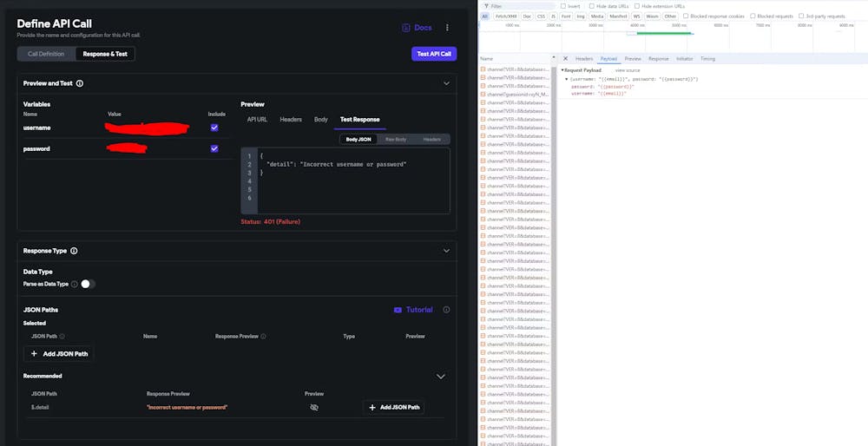Click into the DevTools Filter input
Image resolution: width=868 pixels, height=446 pixels.
[520, 6]
